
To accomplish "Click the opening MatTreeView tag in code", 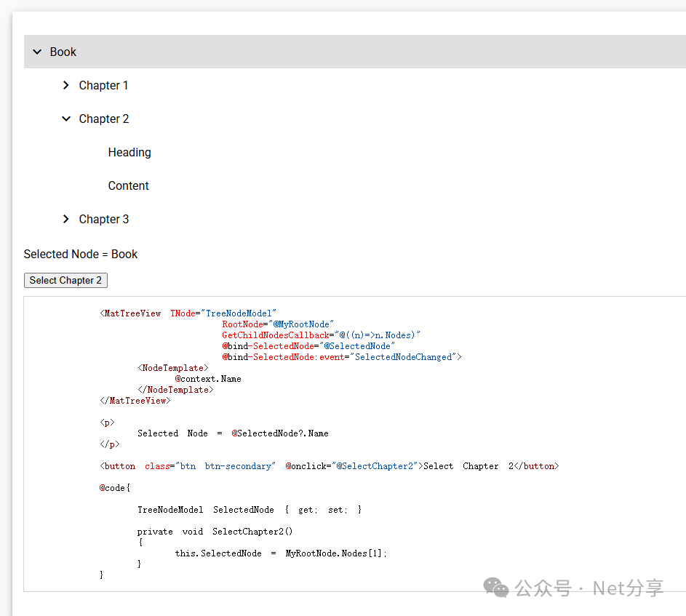I will (x=131, y=313).
